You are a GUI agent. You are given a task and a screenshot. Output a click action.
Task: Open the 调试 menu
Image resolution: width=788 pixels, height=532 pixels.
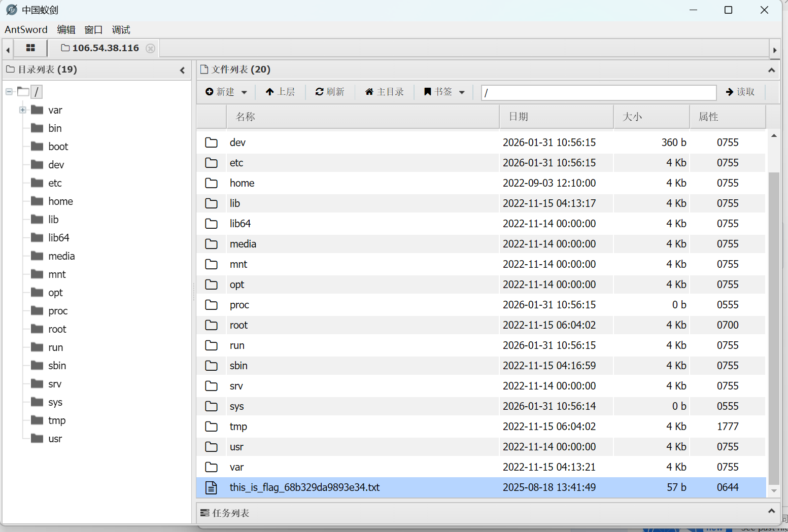[121, 29]
